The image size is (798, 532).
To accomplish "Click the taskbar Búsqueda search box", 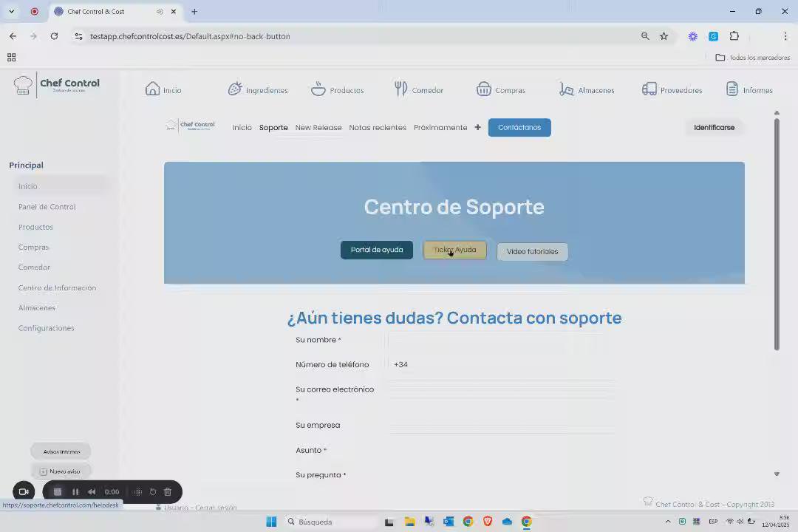I will pyautogui.click(x=331, y=522).
